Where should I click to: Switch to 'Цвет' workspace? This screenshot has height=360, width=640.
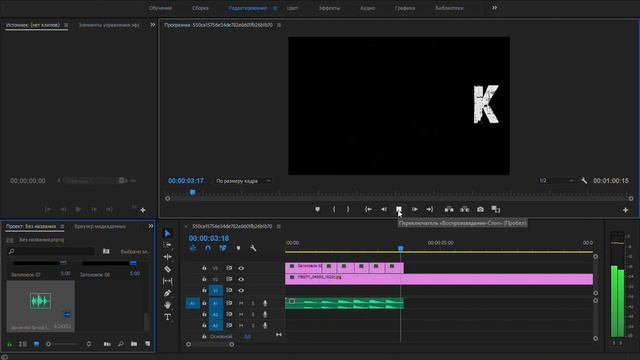[x=292, y=8]
